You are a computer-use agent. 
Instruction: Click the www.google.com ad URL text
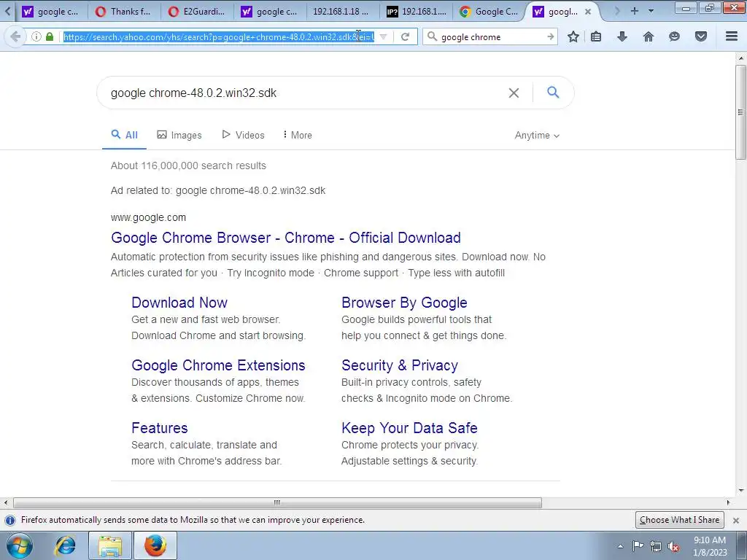tap(148, 217)
